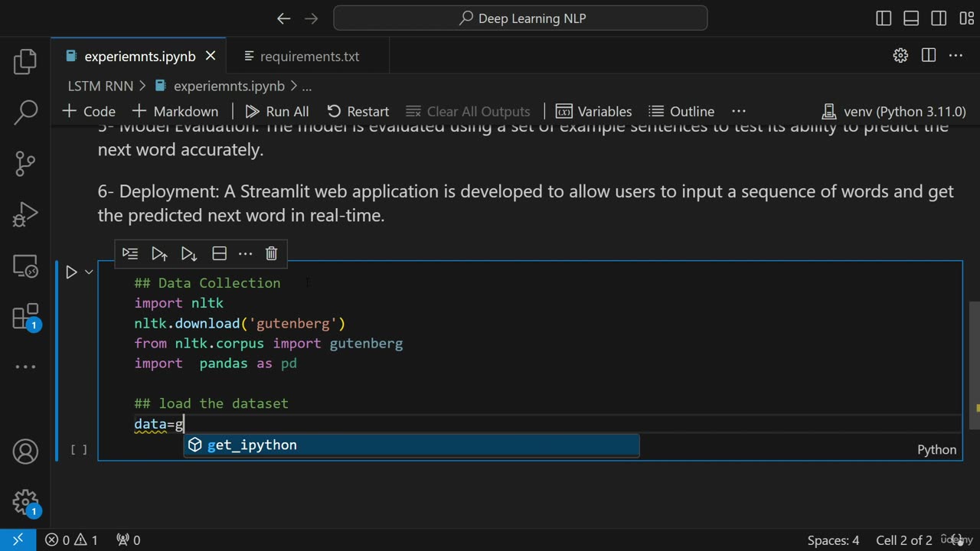Click the '## load the dataset' comment line
This screenshot has width=980, height=551.
pyautogui.click(x=211, y=403)
